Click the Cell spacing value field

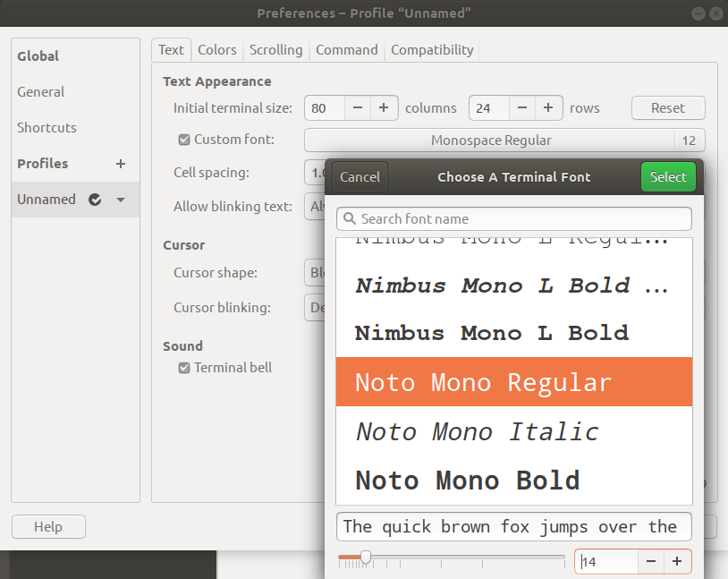315,173
